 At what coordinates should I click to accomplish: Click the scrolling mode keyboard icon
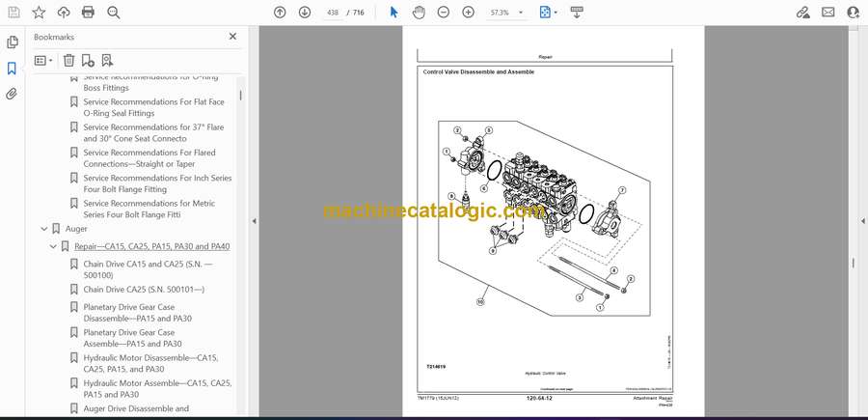point(577,13)
